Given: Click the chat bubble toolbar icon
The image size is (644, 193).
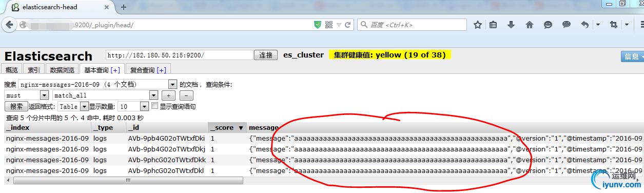Looking at the screenshot, I should pyautogui.click(x=567, y=25).
